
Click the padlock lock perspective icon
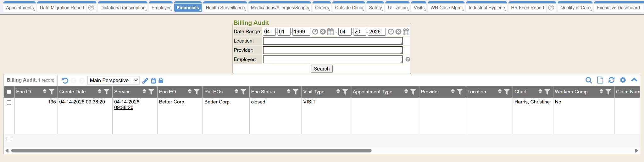(161, 81)
